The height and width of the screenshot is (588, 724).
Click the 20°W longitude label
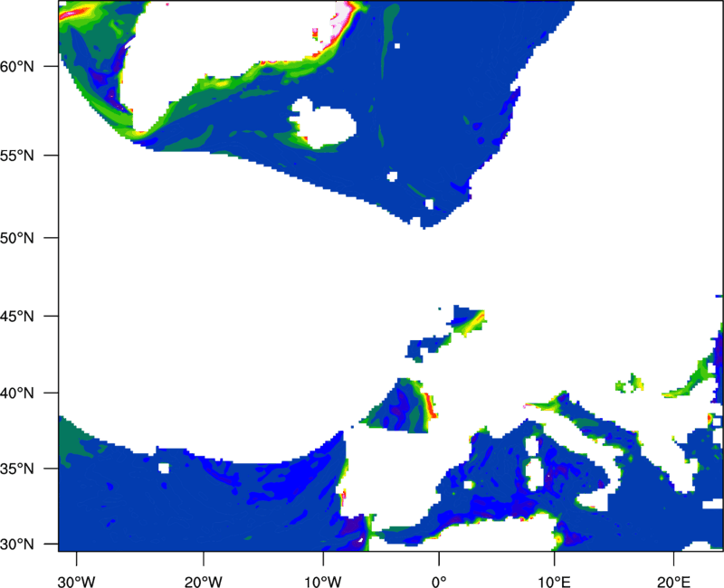click(x=203, y=582)
